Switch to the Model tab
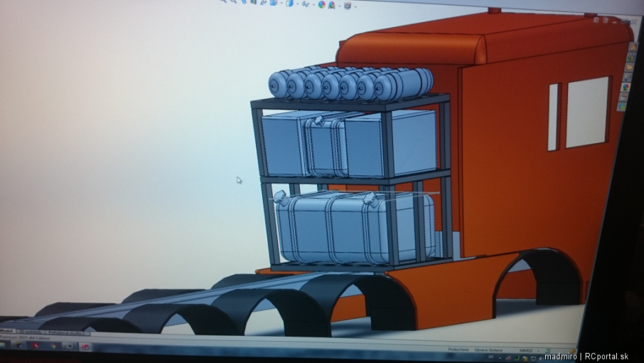The width and height of the screenshot is (644, 363). click(x=6, y=330)
